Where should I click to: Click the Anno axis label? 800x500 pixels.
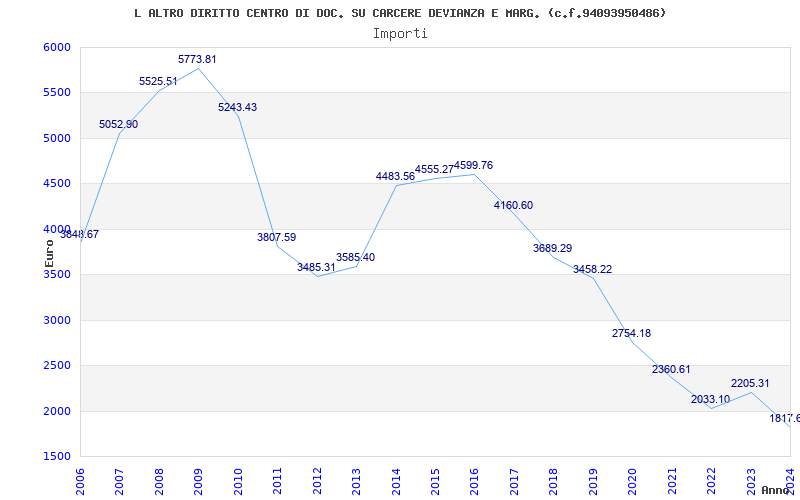[775, 490]
